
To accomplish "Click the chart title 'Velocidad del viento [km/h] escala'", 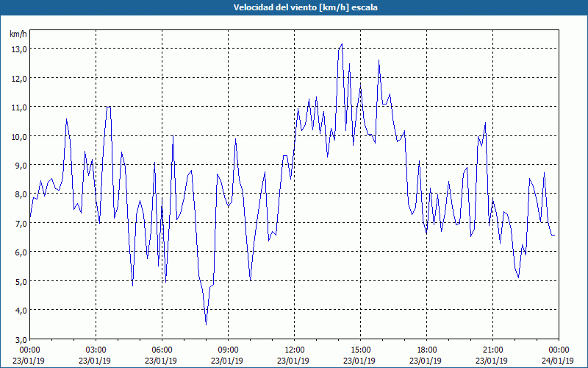I will pyautogui.click(x=305, y=7).
